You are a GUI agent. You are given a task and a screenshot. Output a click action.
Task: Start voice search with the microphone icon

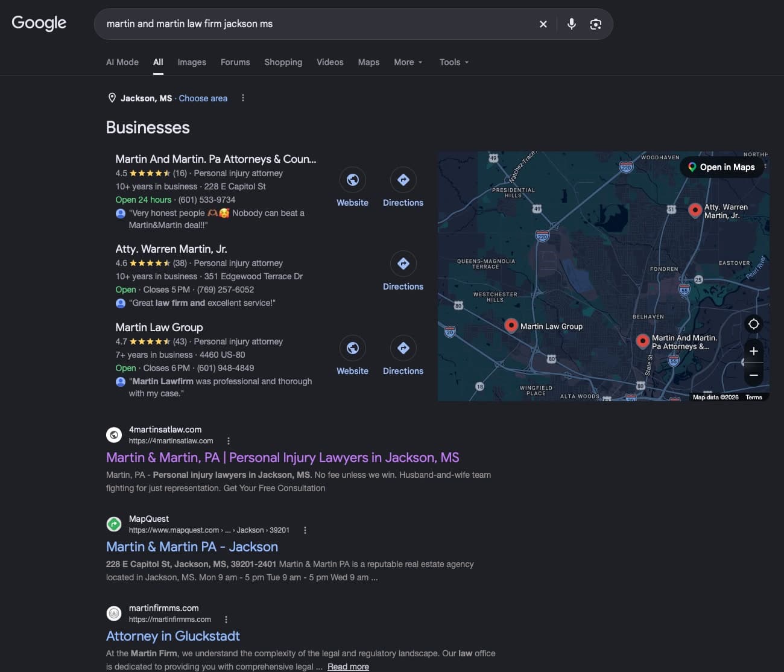[x=572, y=24]
